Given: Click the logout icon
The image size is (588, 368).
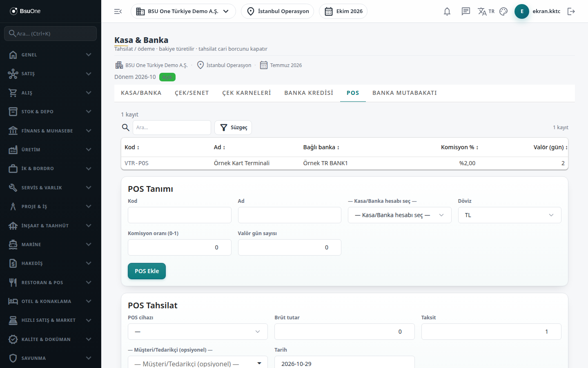Looking at the screenshot, I should point(571,11).
